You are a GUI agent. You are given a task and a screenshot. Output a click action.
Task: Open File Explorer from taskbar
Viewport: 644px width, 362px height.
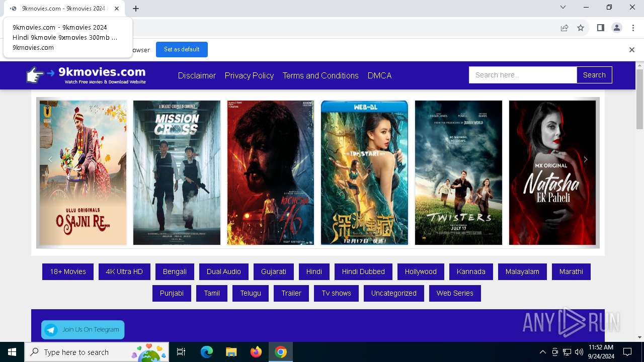pyautogui.click(x=231, y=352)
